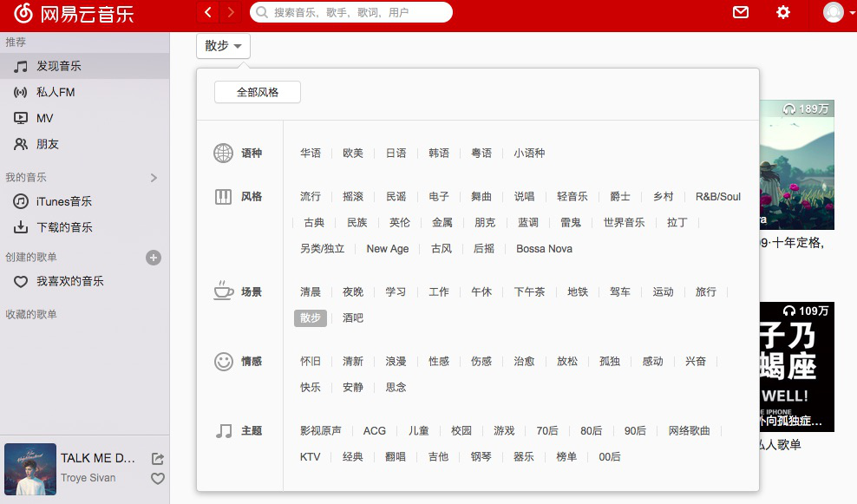Screen dimensions: 857x504
Task: Pick the 治愈 mood tag
Action: [x=524, y=362]
